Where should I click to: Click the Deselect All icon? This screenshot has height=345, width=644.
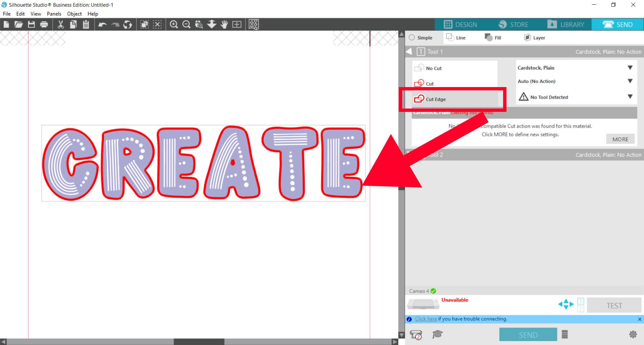coord(157,24)
